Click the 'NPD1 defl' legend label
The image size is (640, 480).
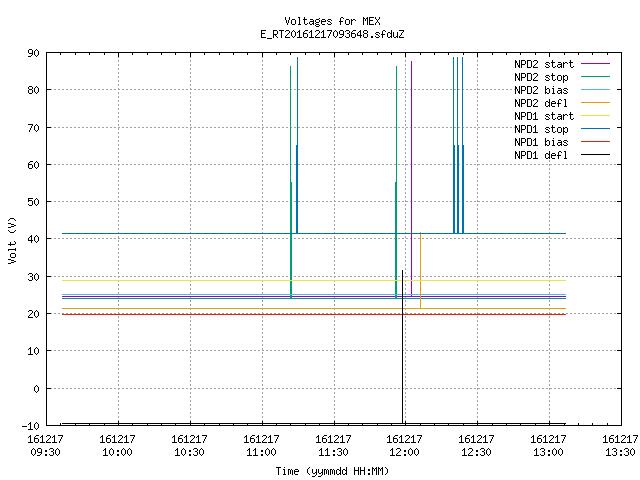tap(541, 156)
